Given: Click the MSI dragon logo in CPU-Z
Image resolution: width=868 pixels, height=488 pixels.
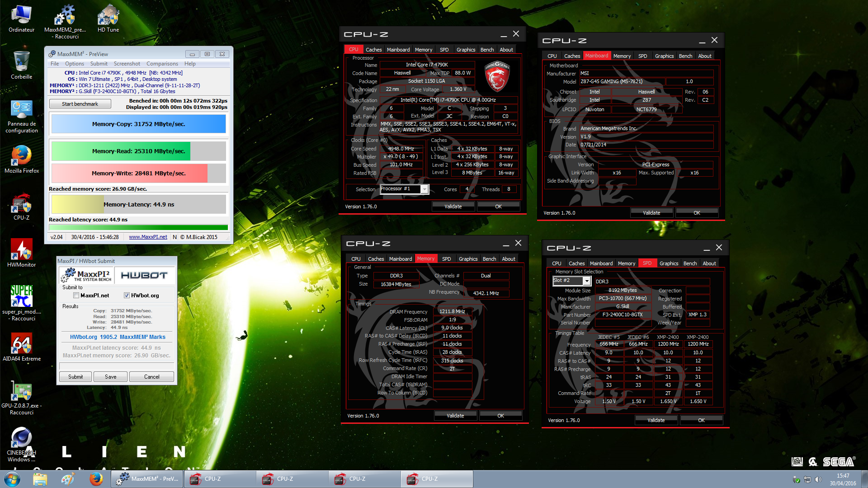Looking at the screenshot, I should pos(497,76).
